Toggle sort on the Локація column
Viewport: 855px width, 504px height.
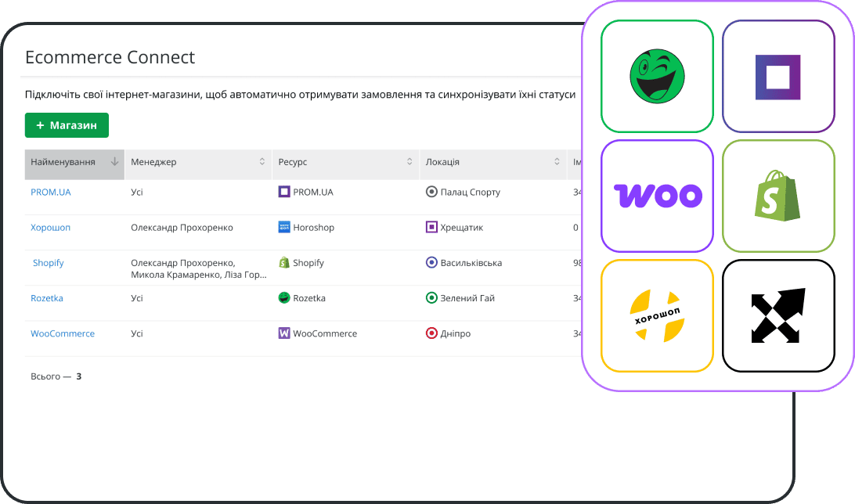pos(557,162)
